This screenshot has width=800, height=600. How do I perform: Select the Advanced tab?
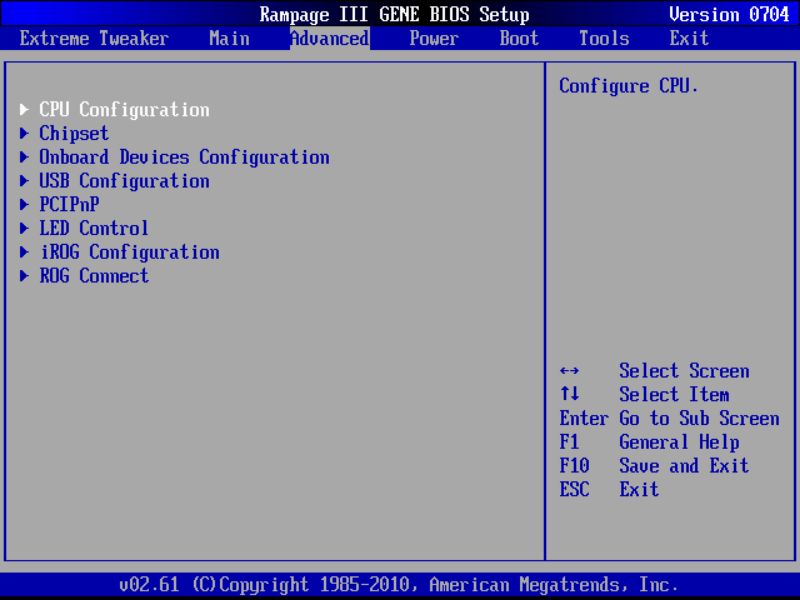330,39
